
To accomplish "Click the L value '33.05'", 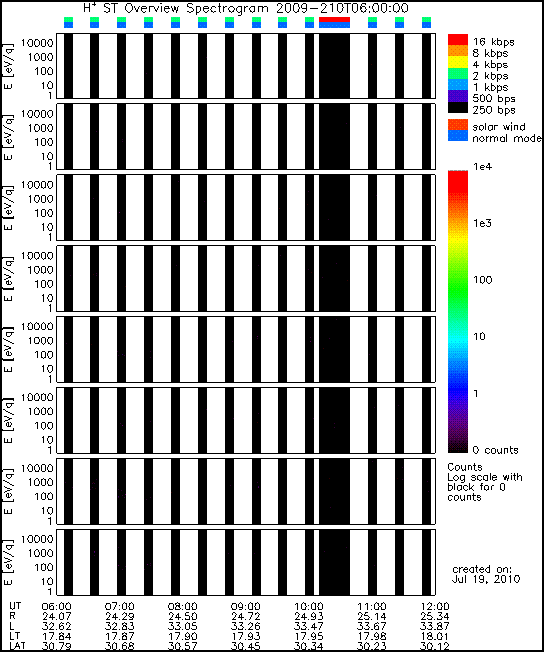I will click(183, 627).
